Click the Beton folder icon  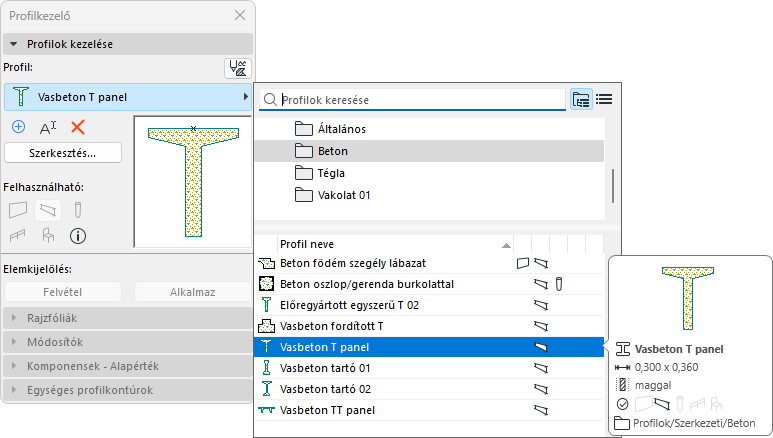(x=305, y=151)
